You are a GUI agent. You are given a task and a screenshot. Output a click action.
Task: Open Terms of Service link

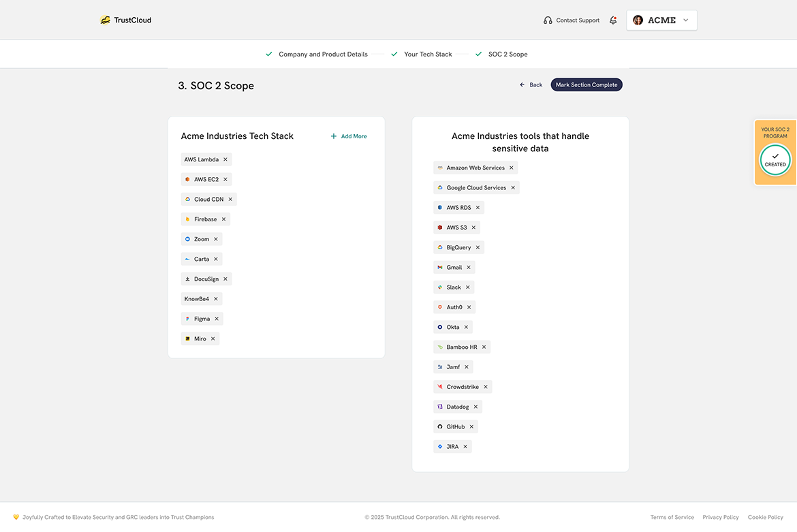(672, 517)
